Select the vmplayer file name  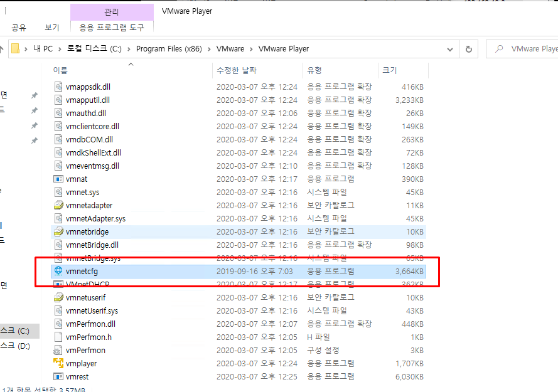coord(81,364)
